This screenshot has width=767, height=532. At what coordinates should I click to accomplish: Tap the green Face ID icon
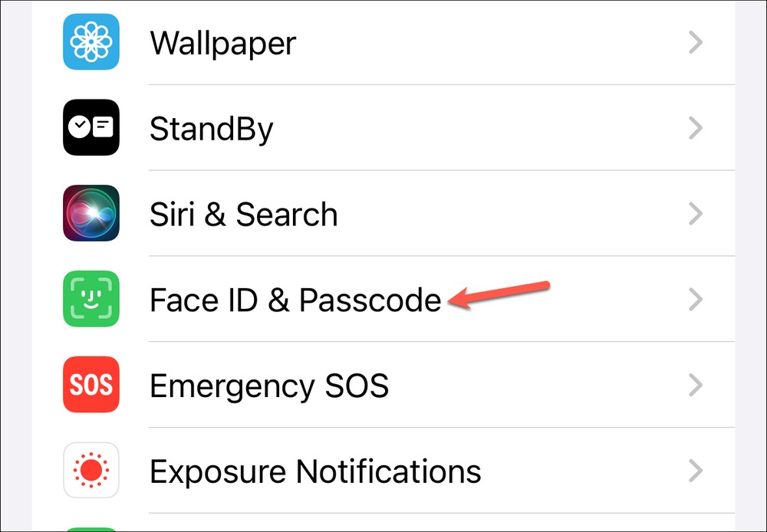(x=91, y=299)
